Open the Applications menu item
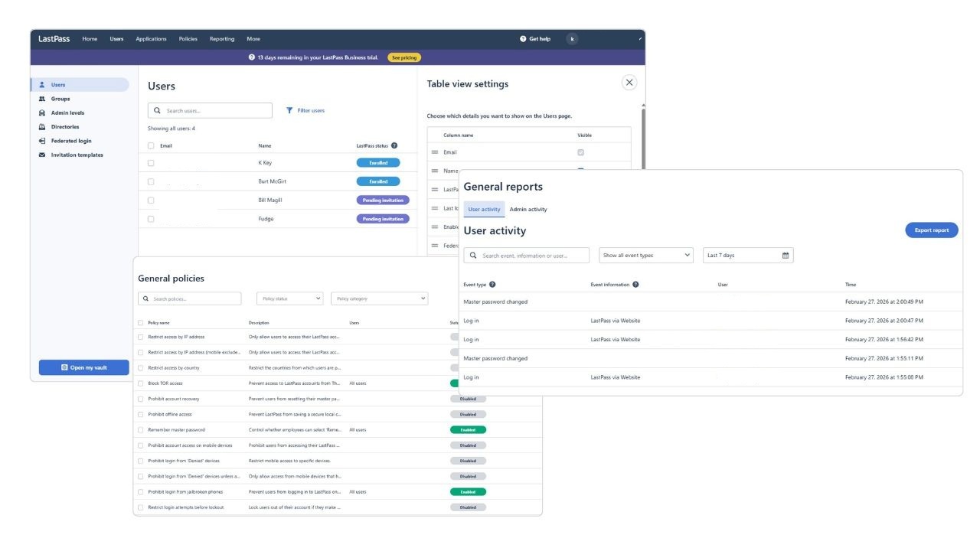 [x=151, y=39]
